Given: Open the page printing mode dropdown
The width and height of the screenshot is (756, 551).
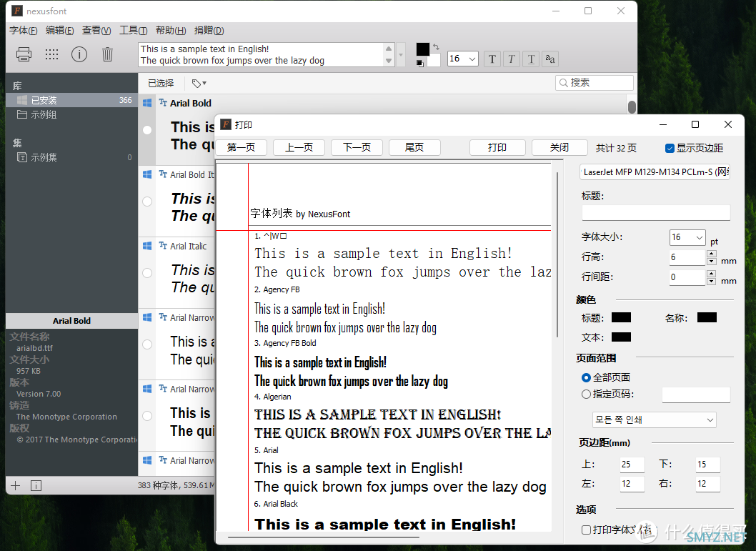Looking at the screenshot, I should 654,420.
